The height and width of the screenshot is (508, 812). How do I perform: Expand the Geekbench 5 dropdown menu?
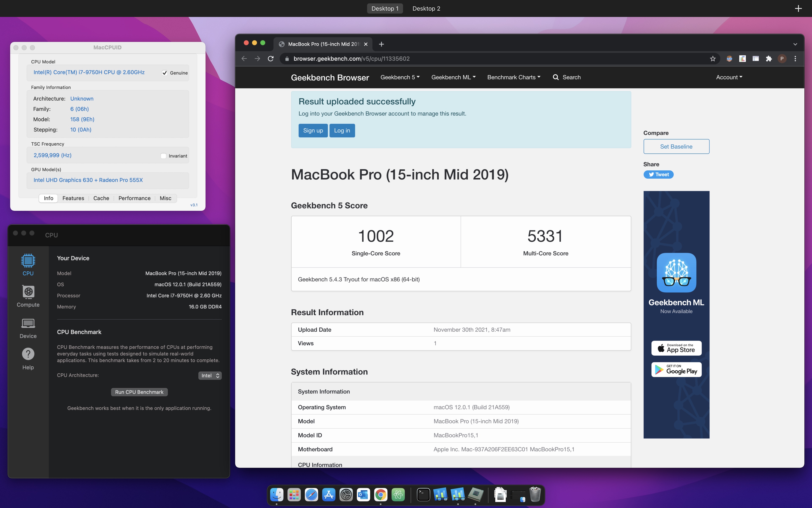click(x=400, y=77)
